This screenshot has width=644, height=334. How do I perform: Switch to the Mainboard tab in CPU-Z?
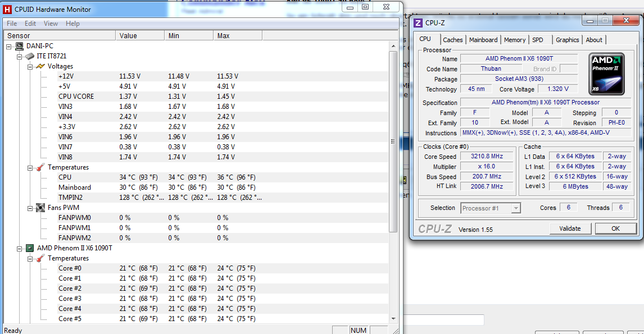point(483,40)
